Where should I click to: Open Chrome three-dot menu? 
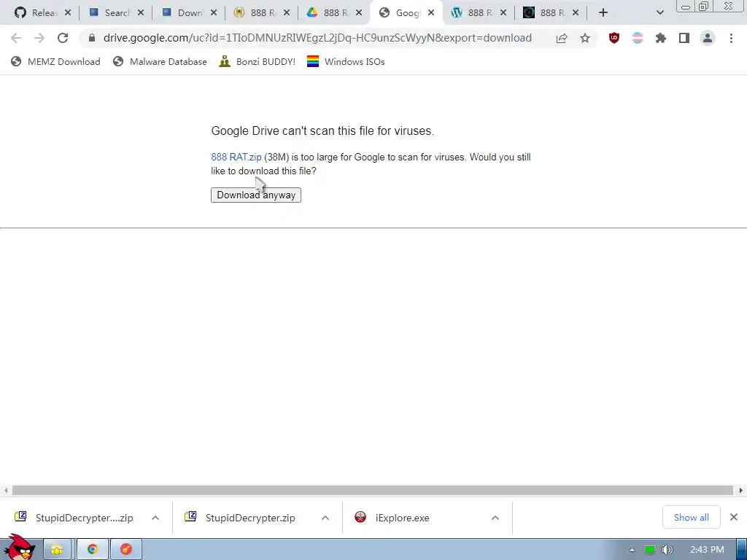(x=731, y=38)
